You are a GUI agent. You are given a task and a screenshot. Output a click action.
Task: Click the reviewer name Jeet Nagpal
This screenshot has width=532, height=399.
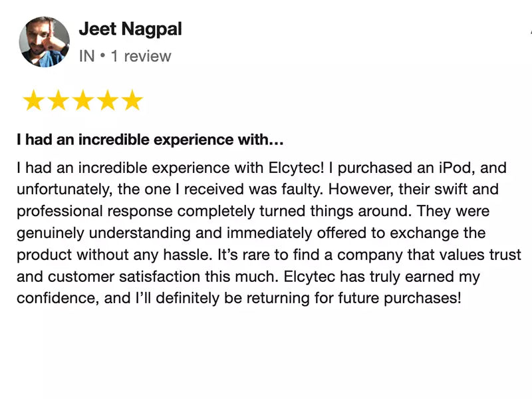coord(130,29)
